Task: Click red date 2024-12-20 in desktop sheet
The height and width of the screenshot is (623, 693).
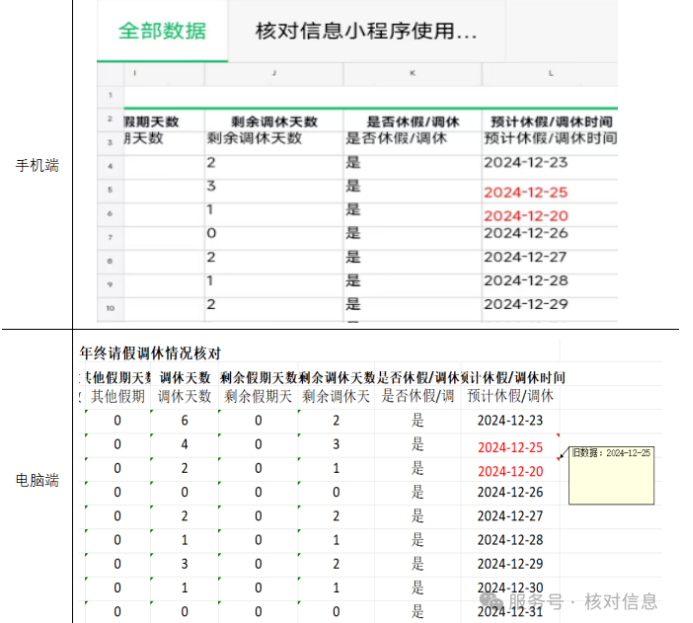Action: pyautogui.click(x=510, y=471)
